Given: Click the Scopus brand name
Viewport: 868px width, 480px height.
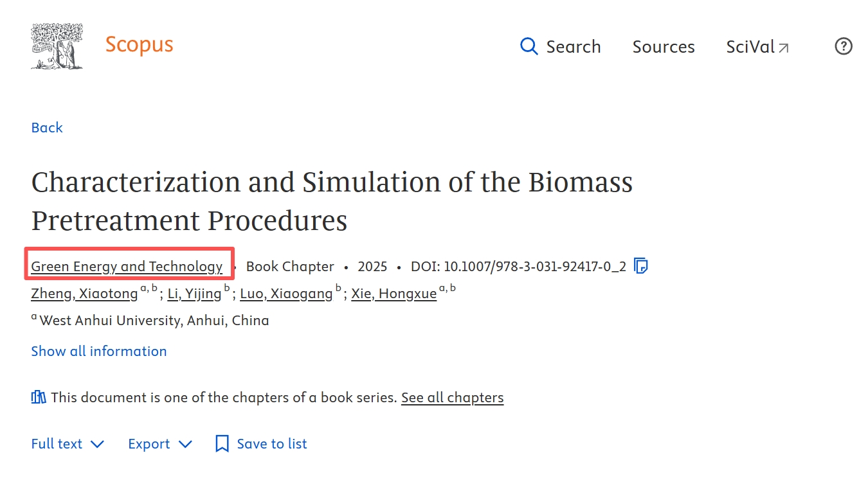Looking at the screenshot, I should point(139,45).
